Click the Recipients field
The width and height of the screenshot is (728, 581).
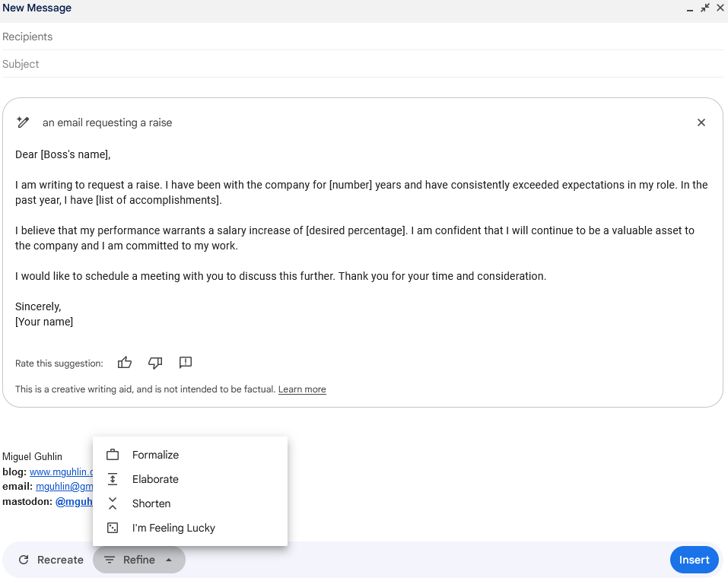tap(362, 37)
